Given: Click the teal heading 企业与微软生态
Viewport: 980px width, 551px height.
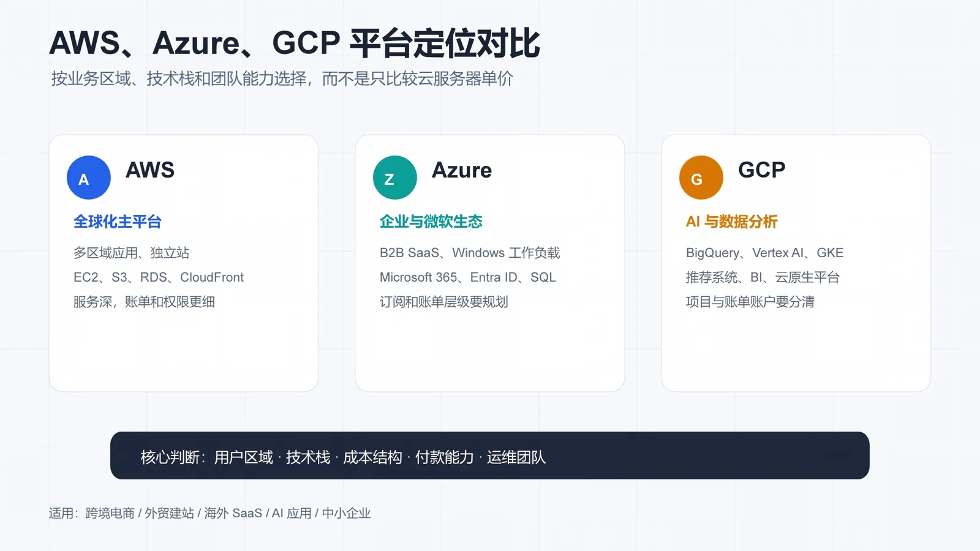Looking at the screenshot, I should click(x=431, y=222).
